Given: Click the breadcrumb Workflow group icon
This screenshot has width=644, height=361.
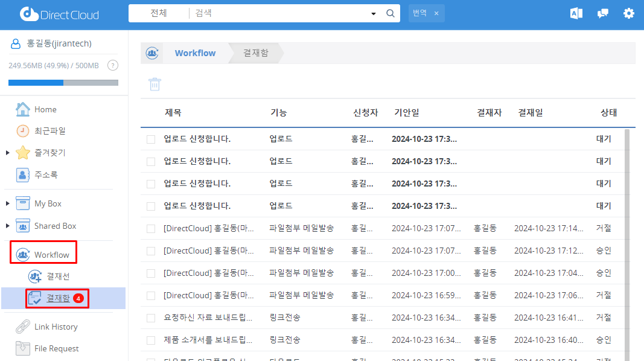Looking at the screenshot, I should coord(152,53).
